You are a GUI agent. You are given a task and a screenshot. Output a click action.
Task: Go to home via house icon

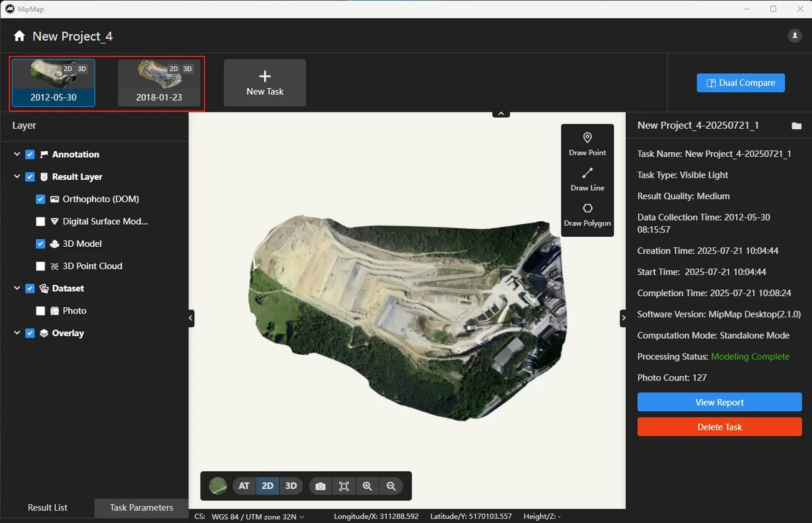19,36
